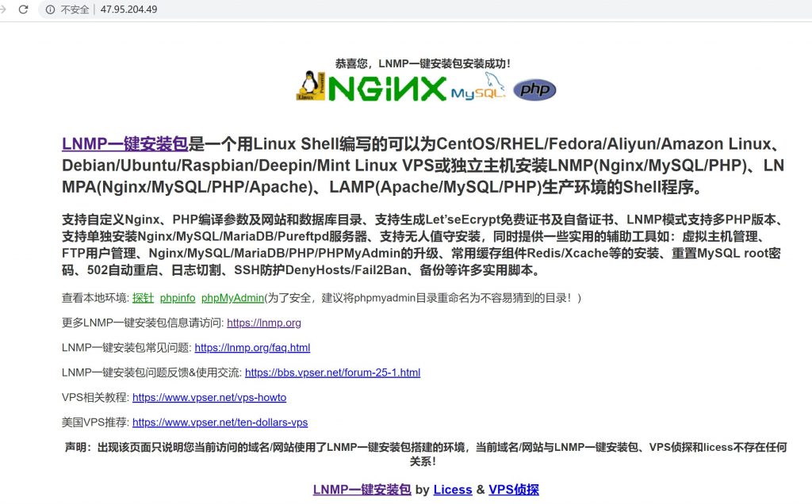Click the green NGINX logo
This screenshot has height=504, width=812.
[x=387, y=89]
